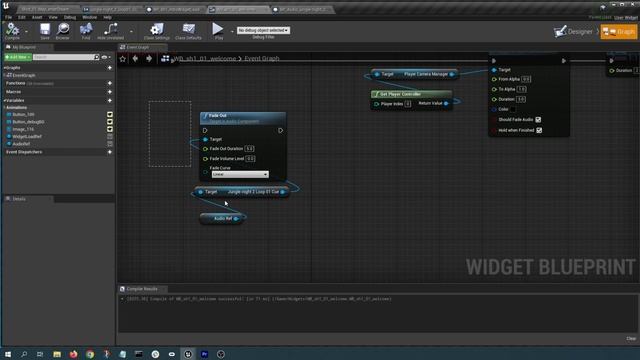The height and width of the screenshot is (360, 640).
Task: Select the Image_116 variable
Action: (x=23, y=129)
